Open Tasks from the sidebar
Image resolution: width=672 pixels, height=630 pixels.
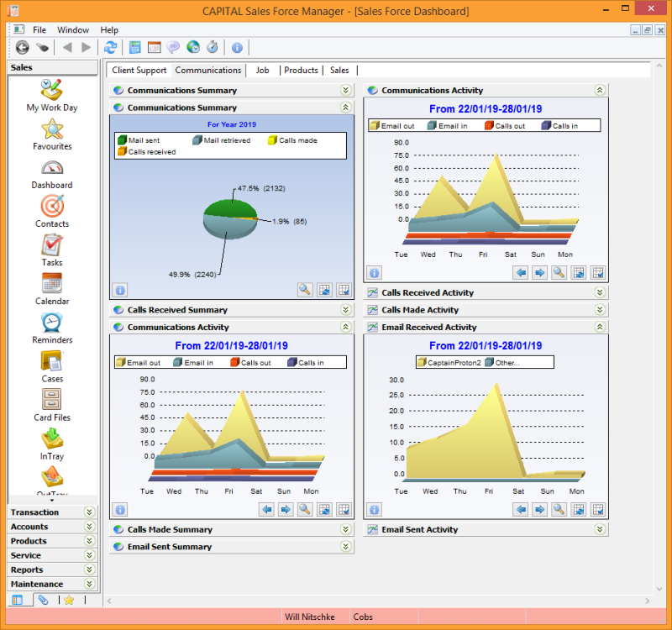52,250
